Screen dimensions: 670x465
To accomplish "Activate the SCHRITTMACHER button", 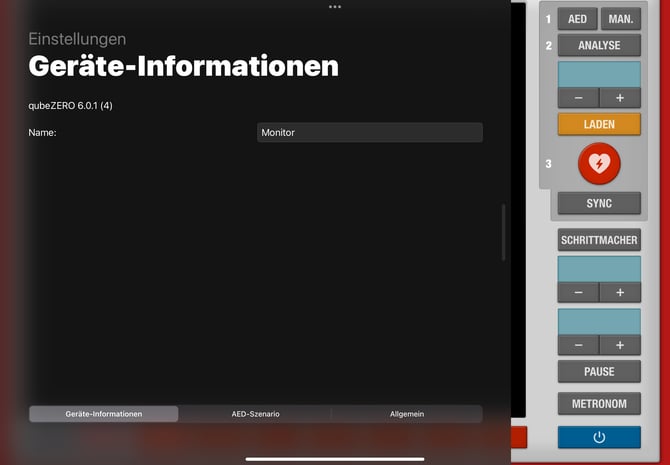I will tap(599, 241).
